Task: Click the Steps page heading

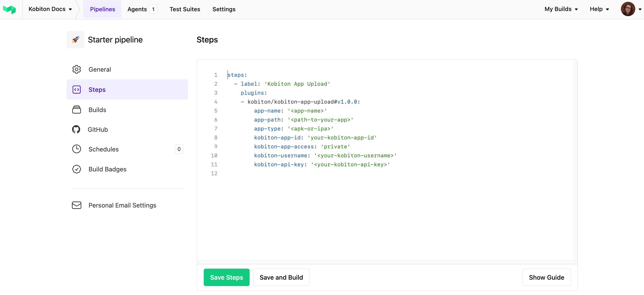Action: click(x=207, y=40)
